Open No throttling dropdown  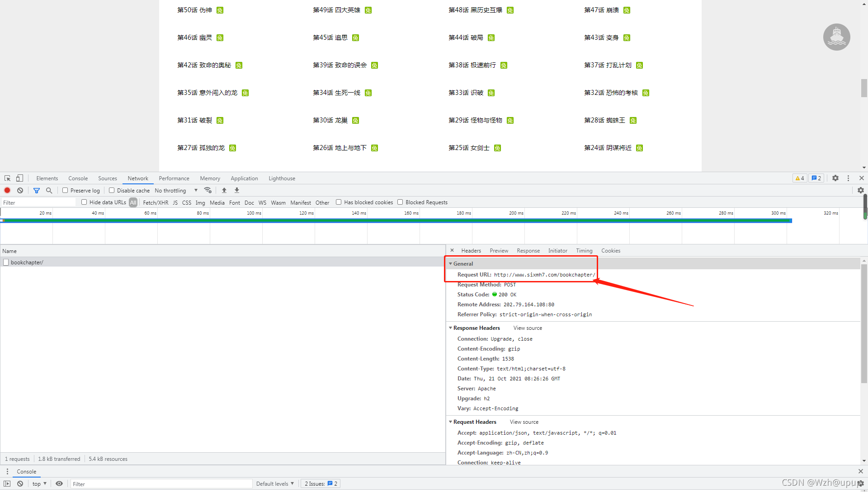(x=176, y=190)
